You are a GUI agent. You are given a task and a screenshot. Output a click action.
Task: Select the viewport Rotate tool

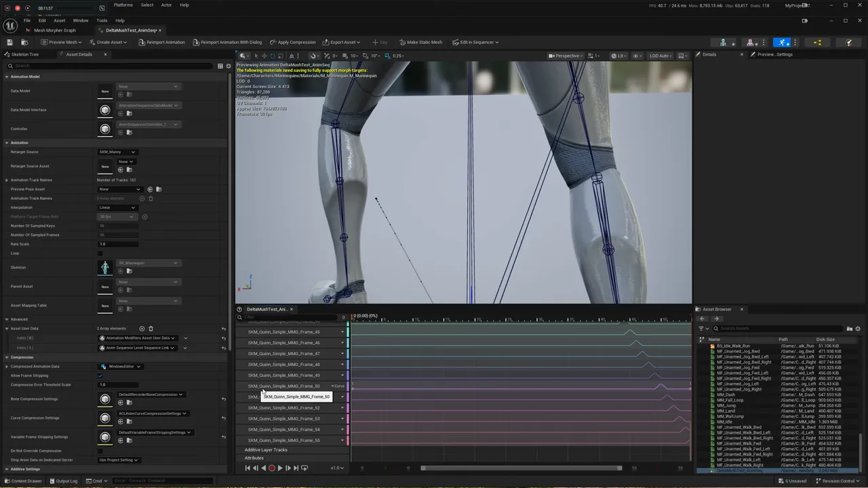[273, 56]
